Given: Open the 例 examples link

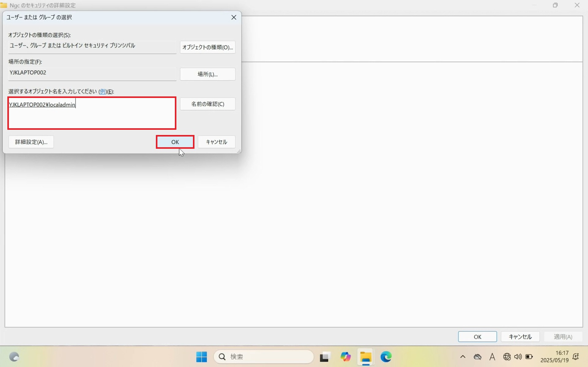Looking at the screenshot, I should pos(103,92).
